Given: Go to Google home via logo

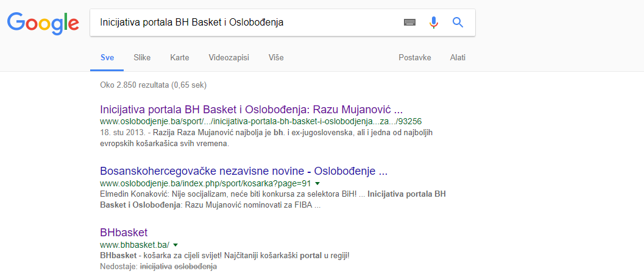Looking at the screenshot, I should [43, 24].
